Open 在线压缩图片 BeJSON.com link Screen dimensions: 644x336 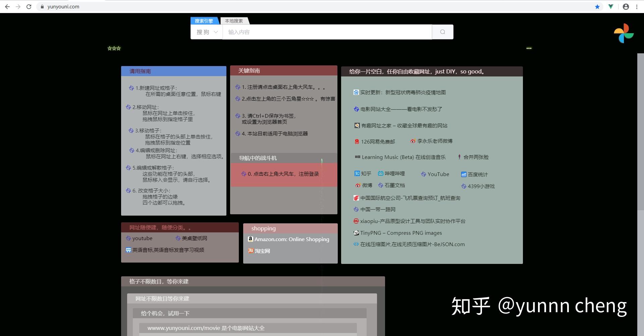click(409, 244)
